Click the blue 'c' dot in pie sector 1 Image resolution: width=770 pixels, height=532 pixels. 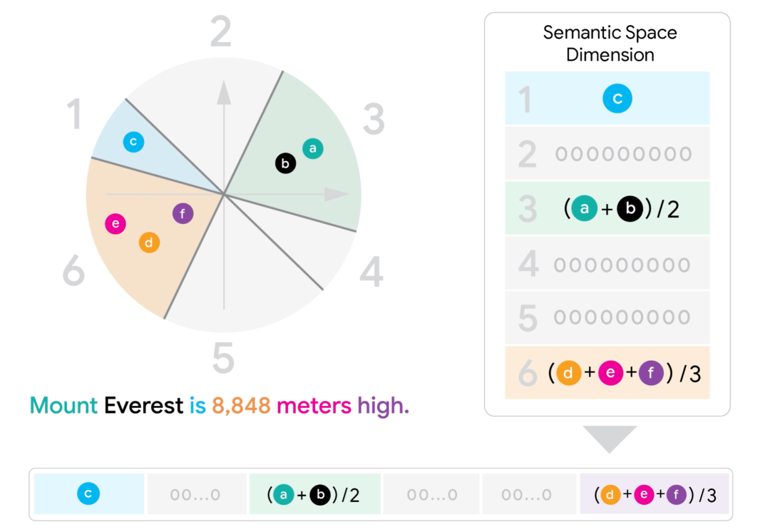click(x=133, y=142)
